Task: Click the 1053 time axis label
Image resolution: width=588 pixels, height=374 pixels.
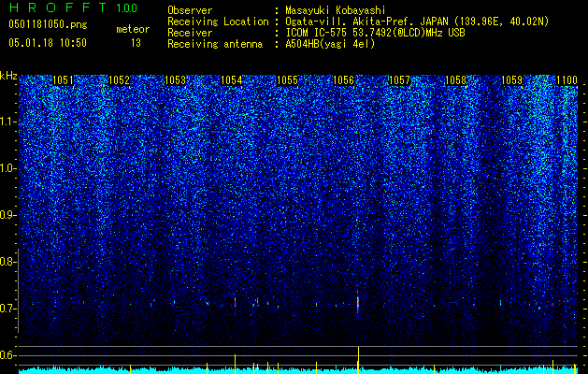Action: pyautogui.click(x=175, y=80)
